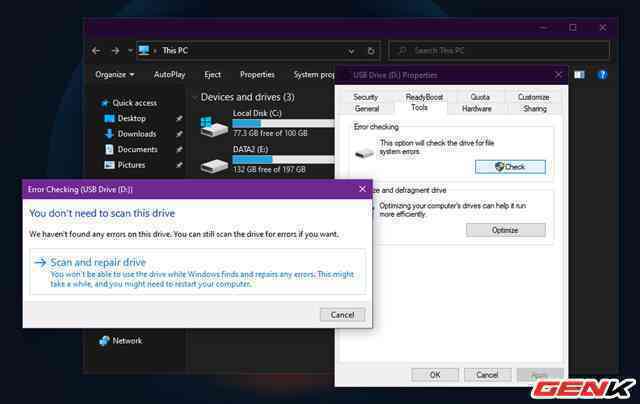640x404 pixels.
Task: Switch to the Quota tab
Action: tap(480, 97)
